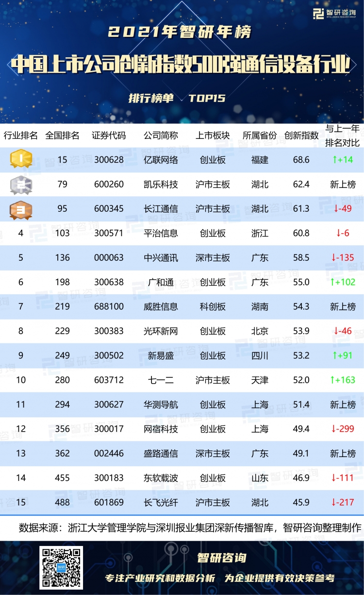364x595 pixels.
Task: Click stock code 300628
Action: coord(109,160)
